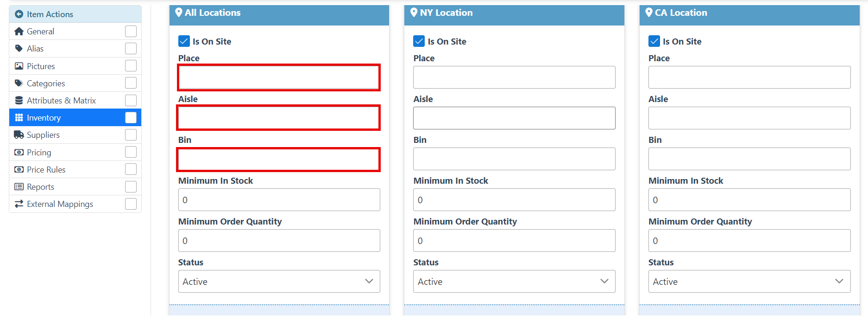Click the Reports list icon
Viewport: 868px width, 321px height.
coord(19,187)
